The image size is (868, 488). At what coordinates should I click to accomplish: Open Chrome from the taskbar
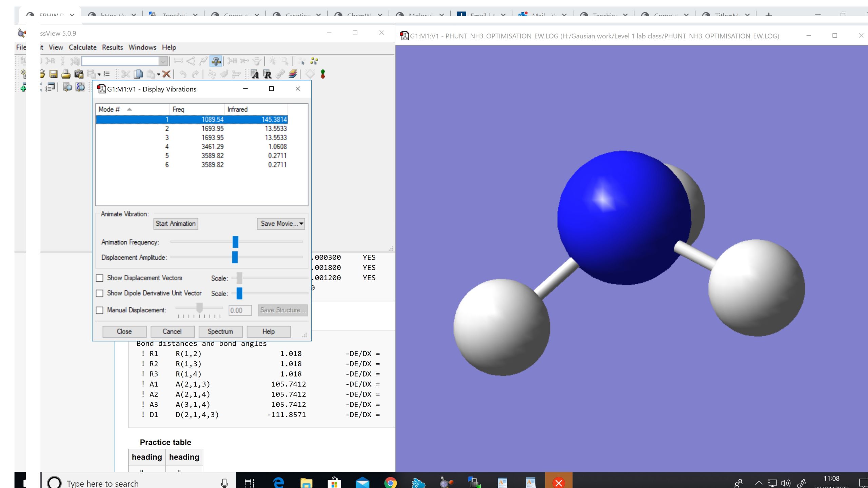(x=390, y=483)
